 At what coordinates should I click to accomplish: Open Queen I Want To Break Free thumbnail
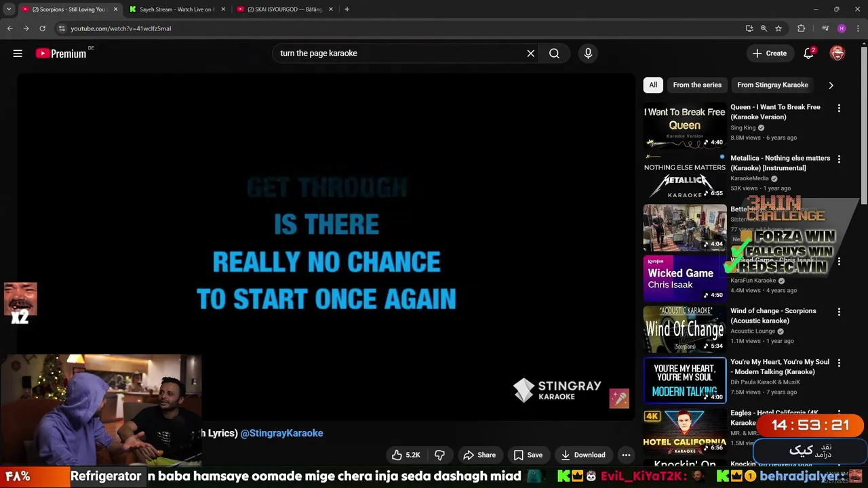684,125
